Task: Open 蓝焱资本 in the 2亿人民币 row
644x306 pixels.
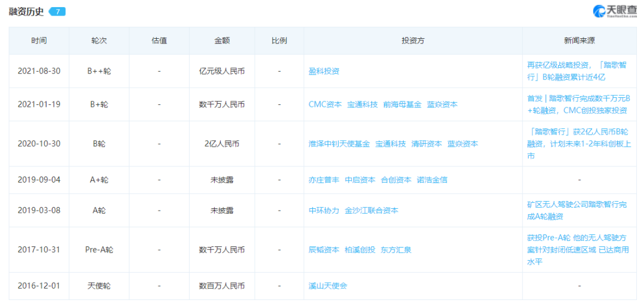Action: tap(463, 144)
